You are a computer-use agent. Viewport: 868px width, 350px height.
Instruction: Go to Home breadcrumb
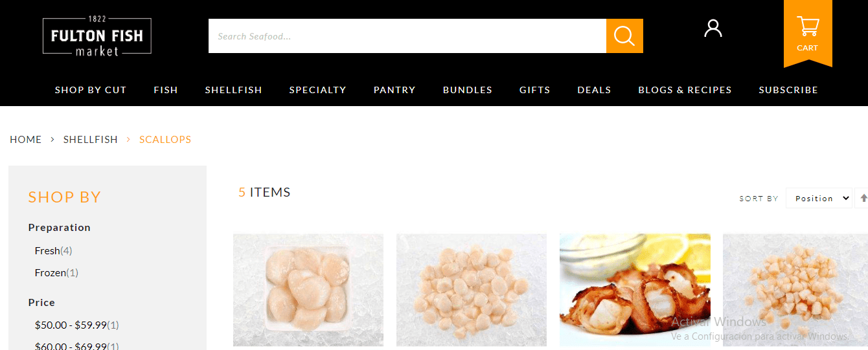pos(26,139)
